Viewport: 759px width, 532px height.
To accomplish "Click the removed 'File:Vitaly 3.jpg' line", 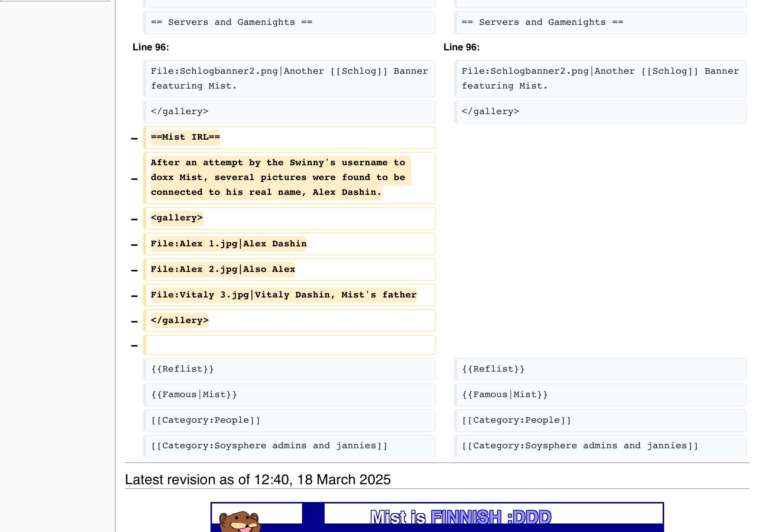I will click(289, 295).
